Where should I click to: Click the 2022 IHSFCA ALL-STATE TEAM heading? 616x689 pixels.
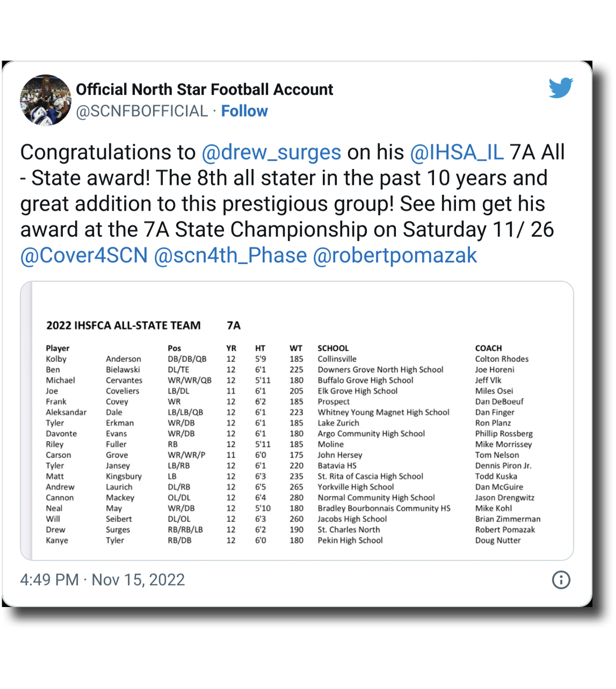tap(123, 326)
